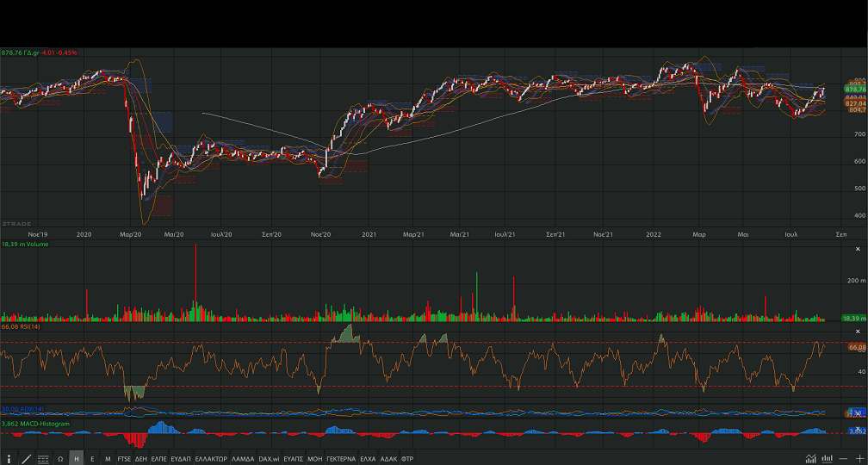The image size is (868, 465).
Task: Open the DAX.wi symbol
Action: click(x=269, y=459)
